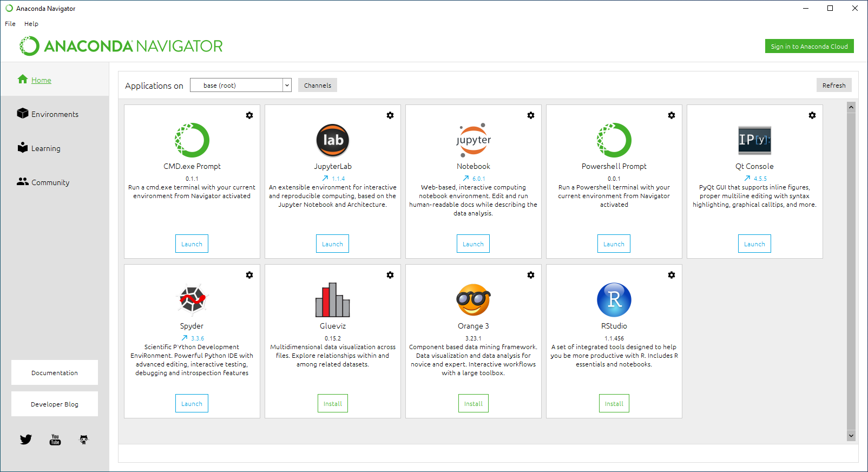Image resolution: width=868 pixels, height=472 pixels.
Task: Switch to the Learning tab
Action: click(x=55, y=148)
